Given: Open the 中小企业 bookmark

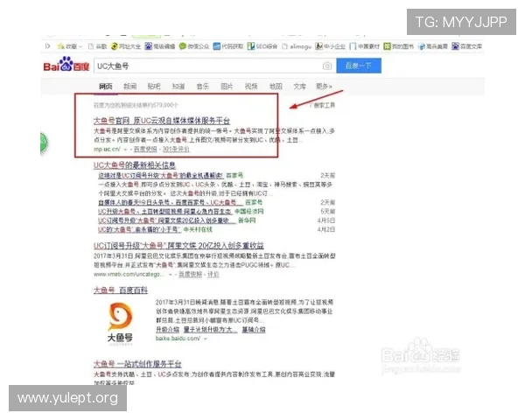Looking at the screenshot, I should coord(331,46).
